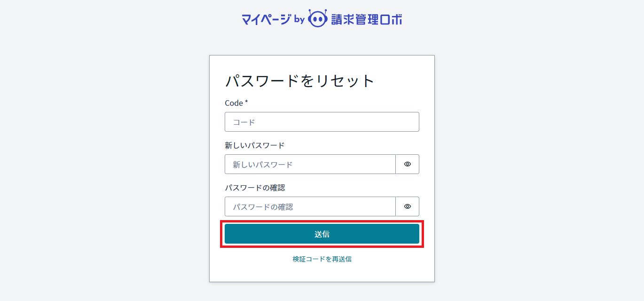Click the 検証コードを再送信 resend link
This screenshot has height=301, width=644.
pos(322,259)
